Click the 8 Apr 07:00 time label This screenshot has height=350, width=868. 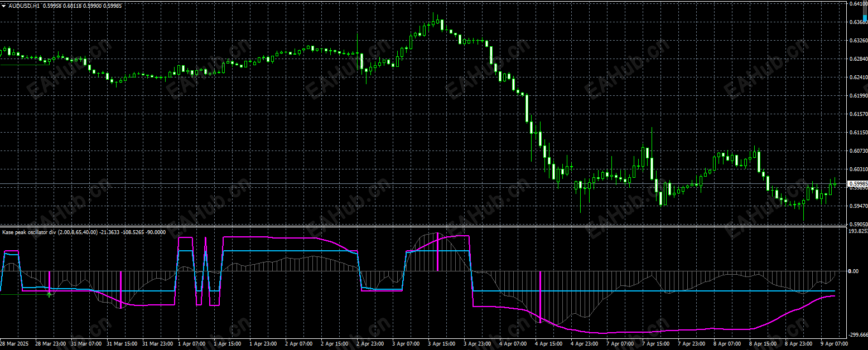(727, 344)
